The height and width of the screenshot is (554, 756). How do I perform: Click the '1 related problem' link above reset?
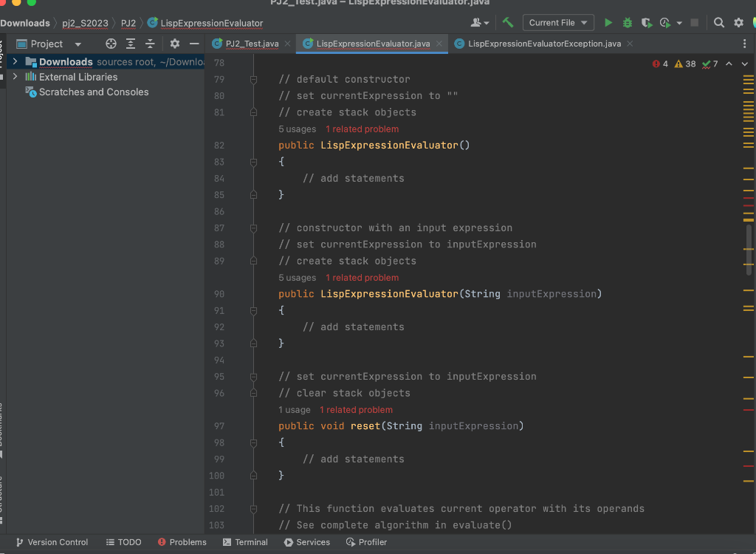tap(356, 410)
